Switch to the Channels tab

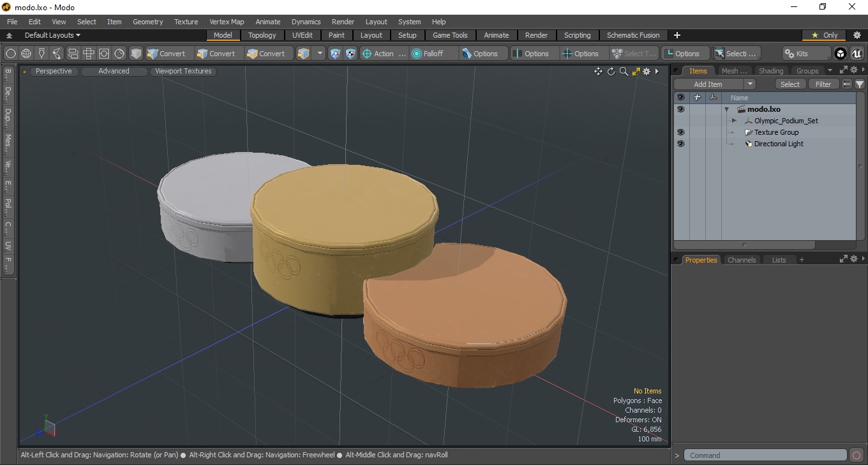pyautogui.click(x=742, y=260)
